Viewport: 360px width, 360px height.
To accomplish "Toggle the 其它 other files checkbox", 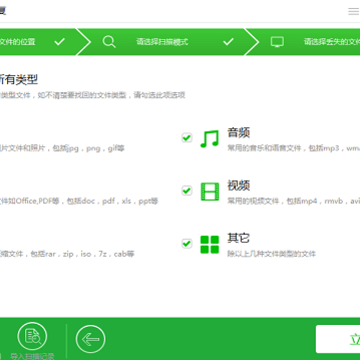I will [187, 243].
